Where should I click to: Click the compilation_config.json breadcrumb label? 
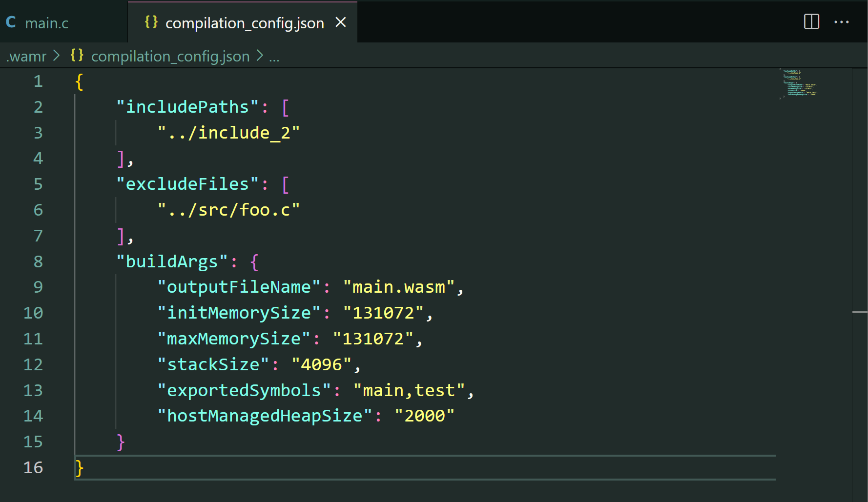(169, 56)
